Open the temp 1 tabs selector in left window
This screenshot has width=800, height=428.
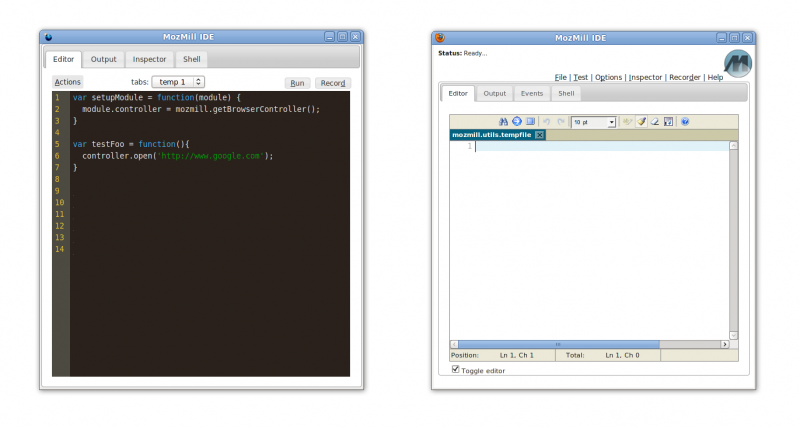[178, 82]
